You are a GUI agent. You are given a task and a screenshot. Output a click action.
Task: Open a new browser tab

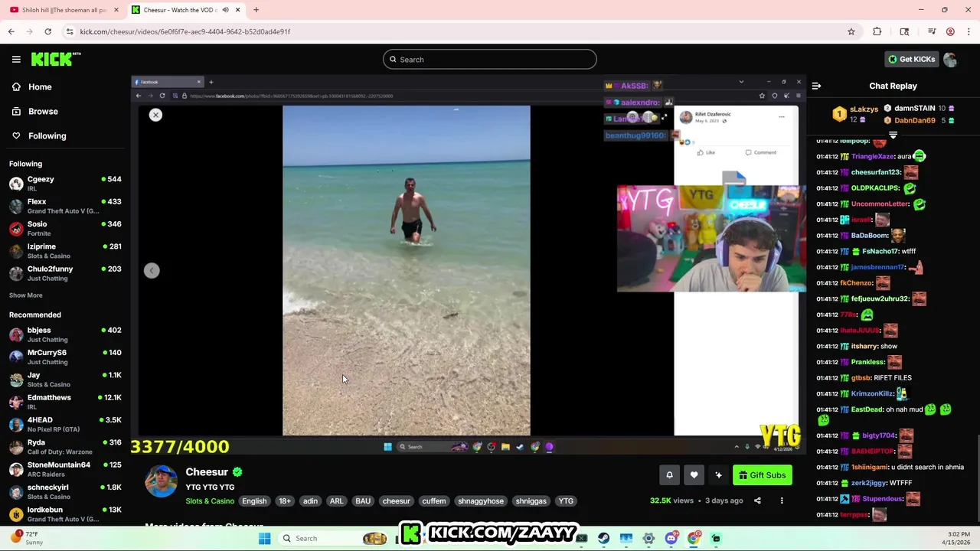[256, 10]
